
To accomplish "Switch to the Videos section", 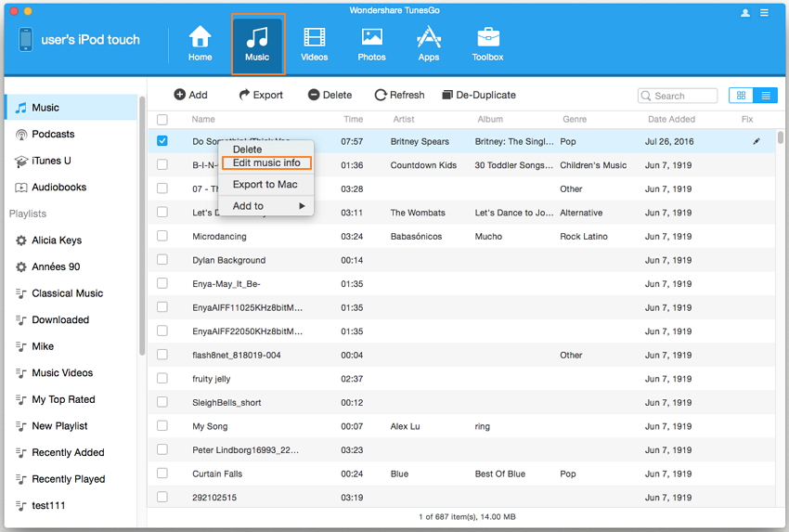I will (x=314, y=43).
